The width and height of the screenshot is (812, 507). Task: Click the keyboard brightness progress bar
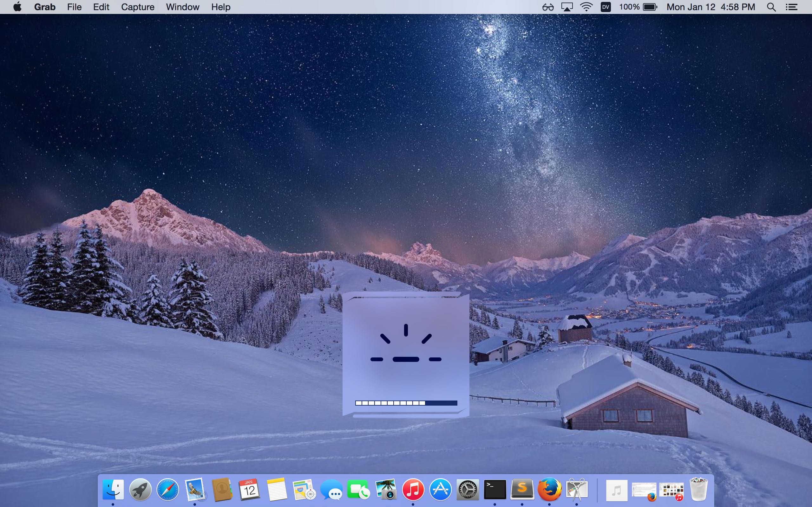[406, 403]
